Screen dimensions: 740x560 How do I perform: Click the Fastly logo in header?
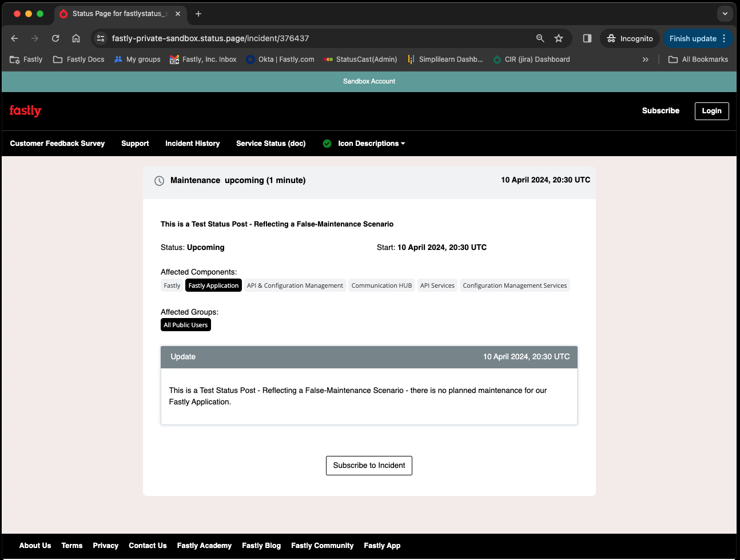click(x=26, y=111)
